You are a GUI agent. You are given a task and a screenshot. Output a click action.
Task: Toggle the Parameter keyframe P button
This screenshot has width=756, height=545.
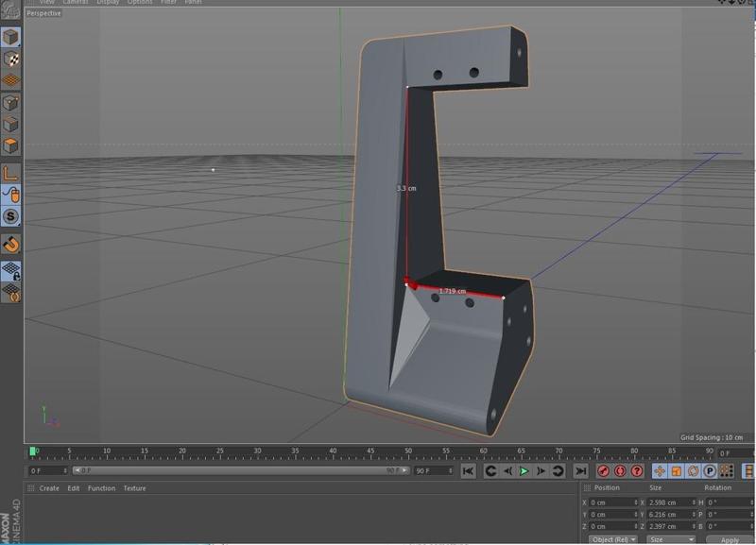[709, 470]
